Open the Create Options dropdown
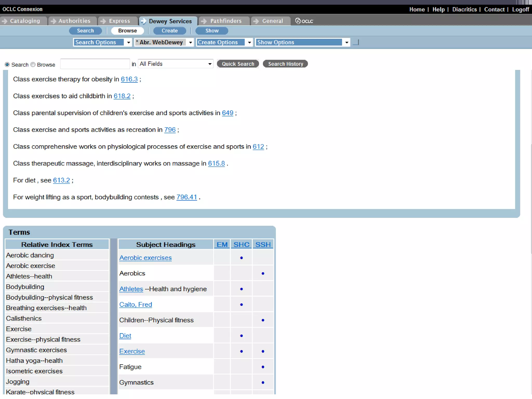532x399 pixels. pyautogui.click(x=249, y=42)
